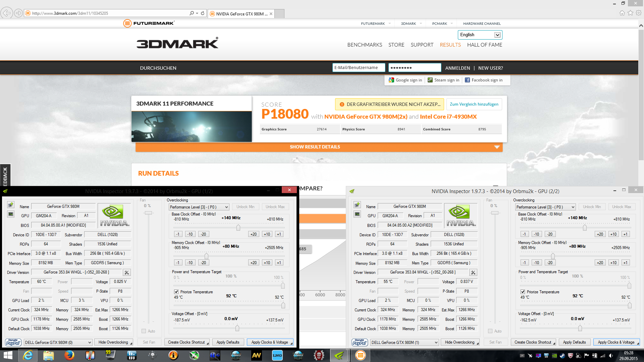Click the 3DMark logo
This screenshot has height=362, width=644.
[x=177, y=43]
